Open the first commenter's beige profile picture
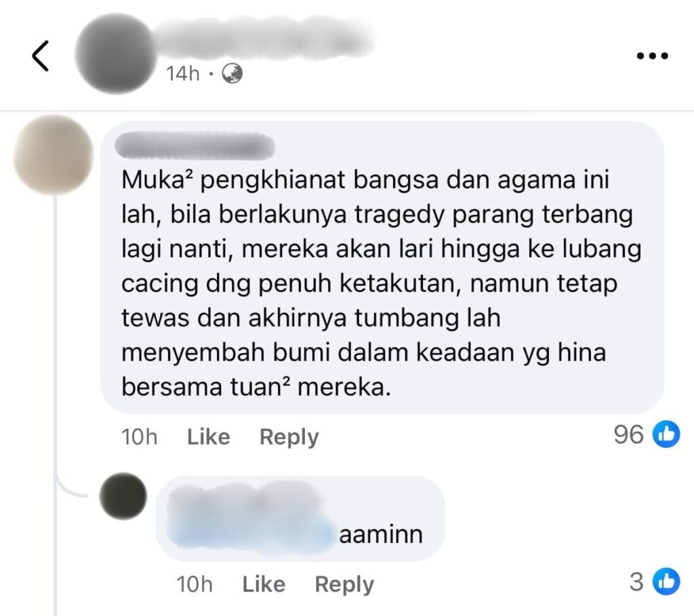Image resolution: width=694 pixels, height=616 pixels. (53, 155)
